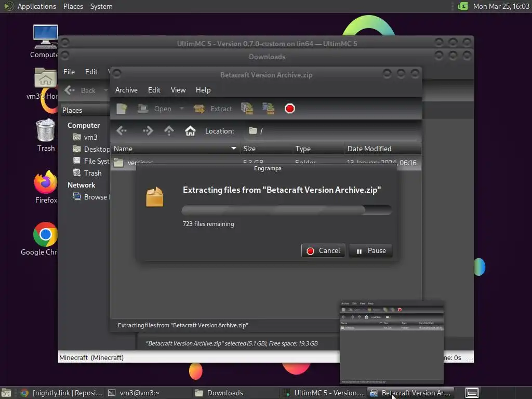Click the Downloads status bar selected file text
This screenshot has width=532, height=399.
[232, 343]
